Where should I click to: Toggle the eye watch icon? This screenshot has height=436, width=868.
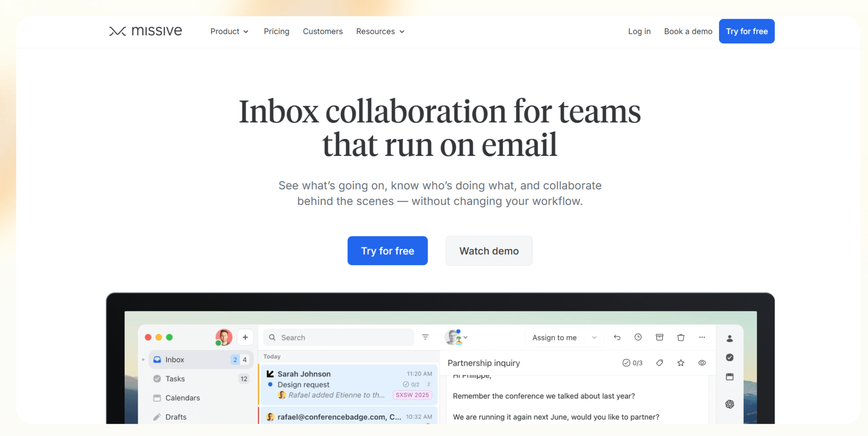[x=702, y=363]
